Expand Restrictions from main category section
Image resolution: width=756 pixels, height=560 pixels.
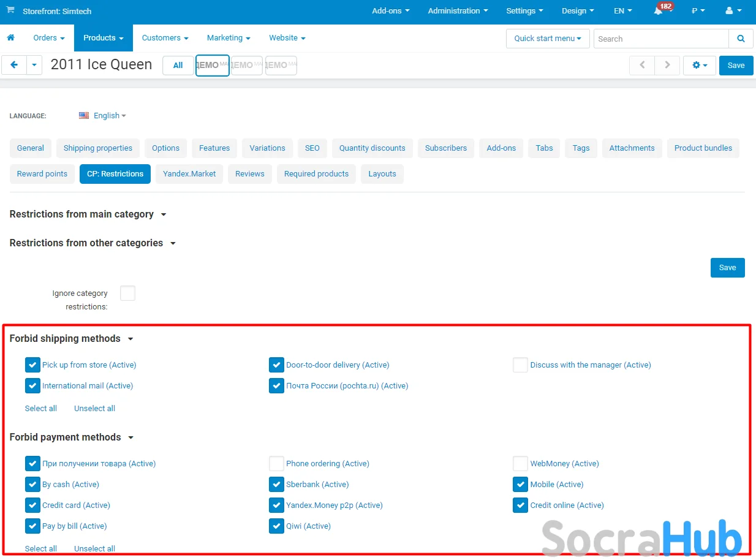point(88,214)
